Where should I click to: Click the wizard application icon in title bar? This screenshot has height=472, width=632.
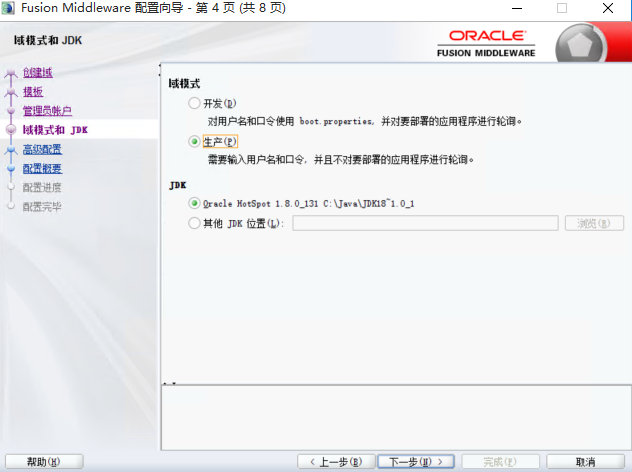8,8
